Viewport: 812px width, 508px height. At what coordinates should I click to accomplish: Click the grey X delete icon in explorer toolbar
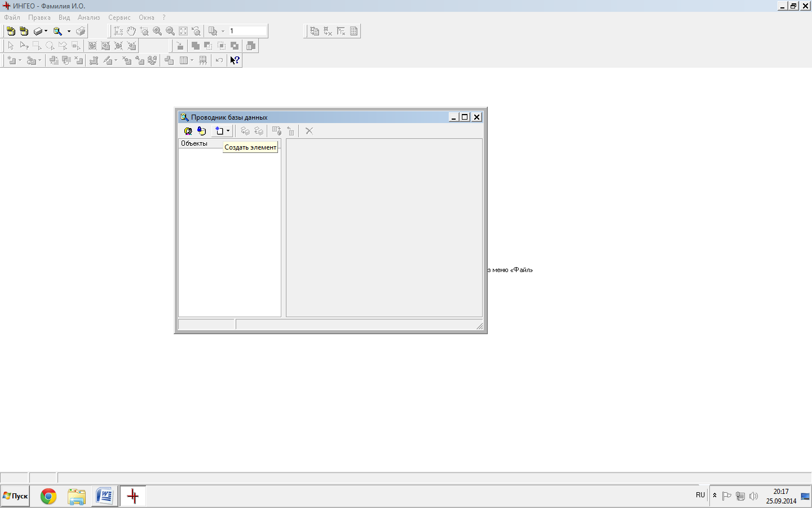pos(309,131)
